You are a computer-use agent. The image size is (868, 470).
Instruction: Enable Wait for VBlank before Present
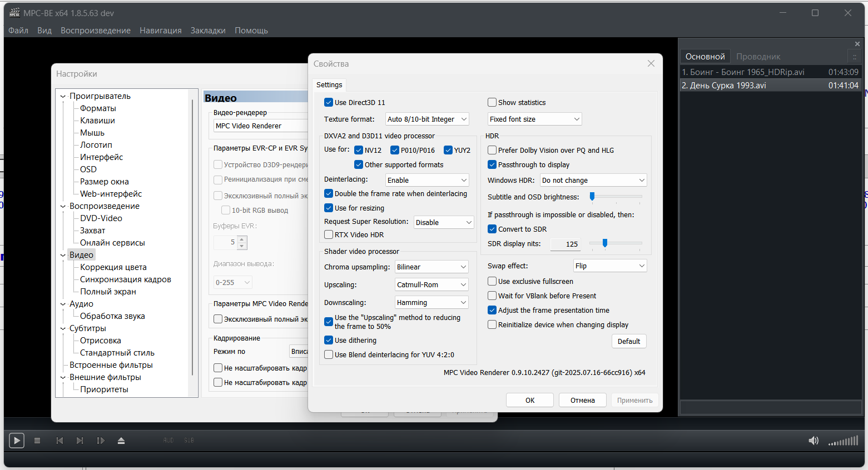click(x=492, y=296)
